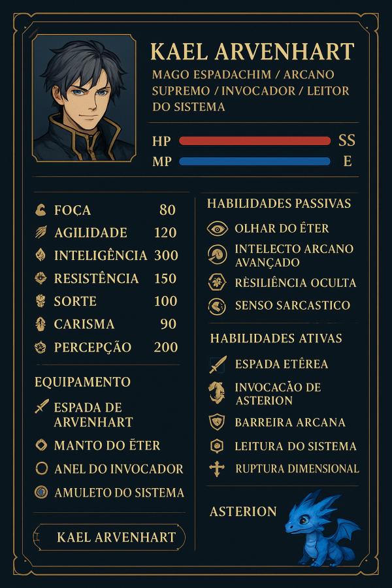Select the hexagon icon for Leitura do Sistema
This screenshot has width=392, height=588.
(x=217, y=446)
